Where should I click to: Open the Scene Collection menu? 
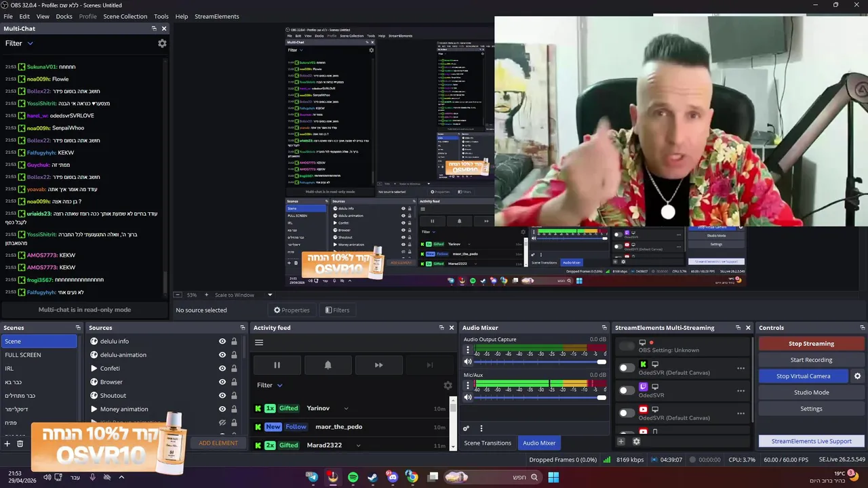[x=125, y=16]
